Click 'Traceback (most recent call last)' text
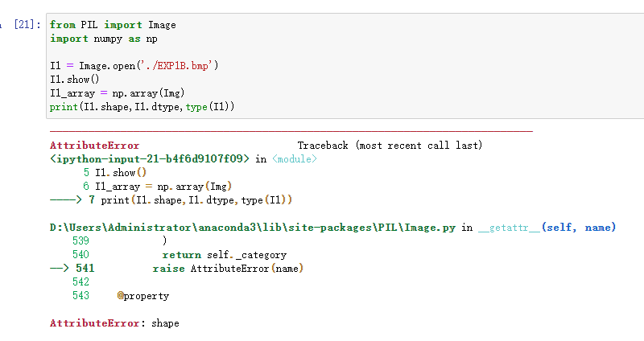The image size is (644, 341). coord(390,146)
